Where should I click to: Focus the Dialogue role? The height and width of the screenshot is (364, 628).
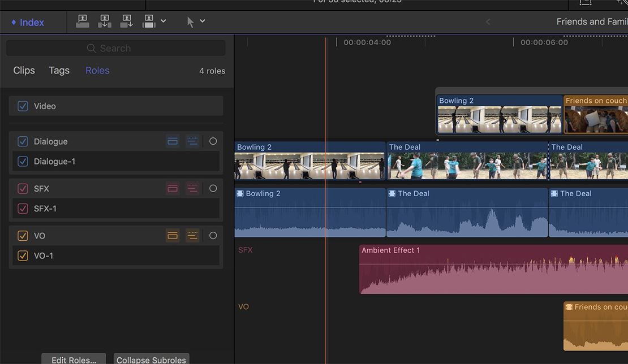(x=213, y=141)
